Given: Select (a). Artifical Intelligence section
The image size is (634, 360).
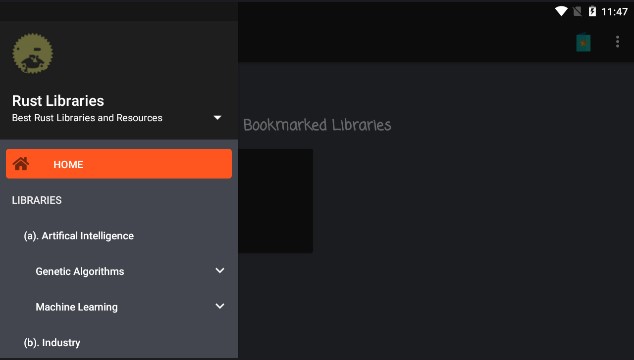Looking at the screenshot, I should click(79, 236).
